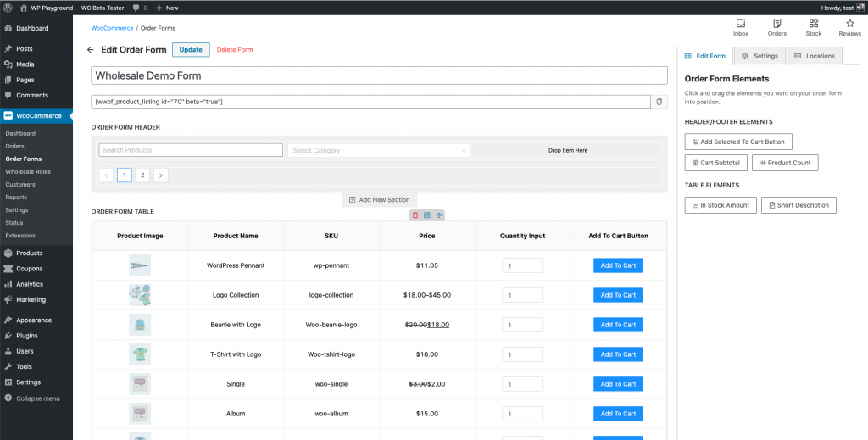Switch to the Locations tab

[x=814, y=56]
